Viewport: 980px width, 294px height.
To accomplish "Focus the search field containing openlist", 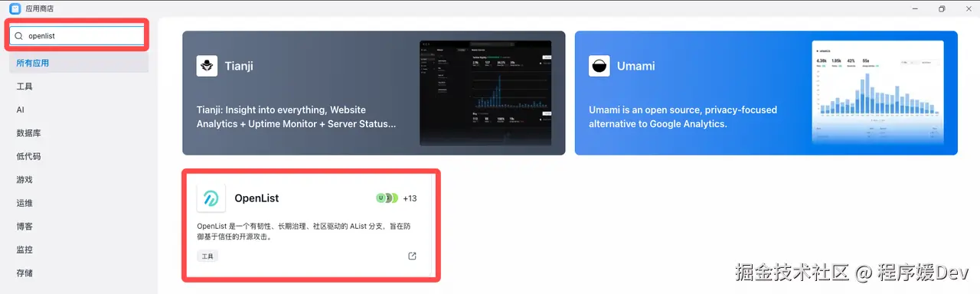I will [78, 35].
